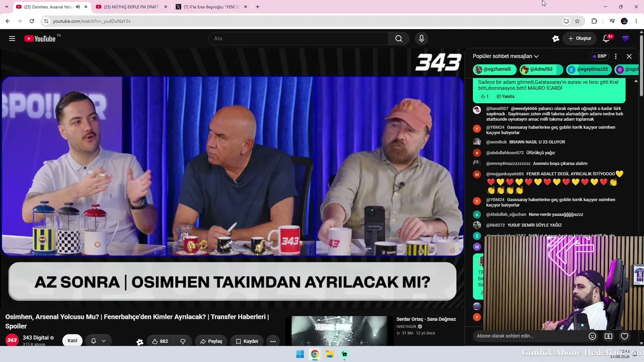
Task: Open more actions menu under the video
Action: coord(273,341)
